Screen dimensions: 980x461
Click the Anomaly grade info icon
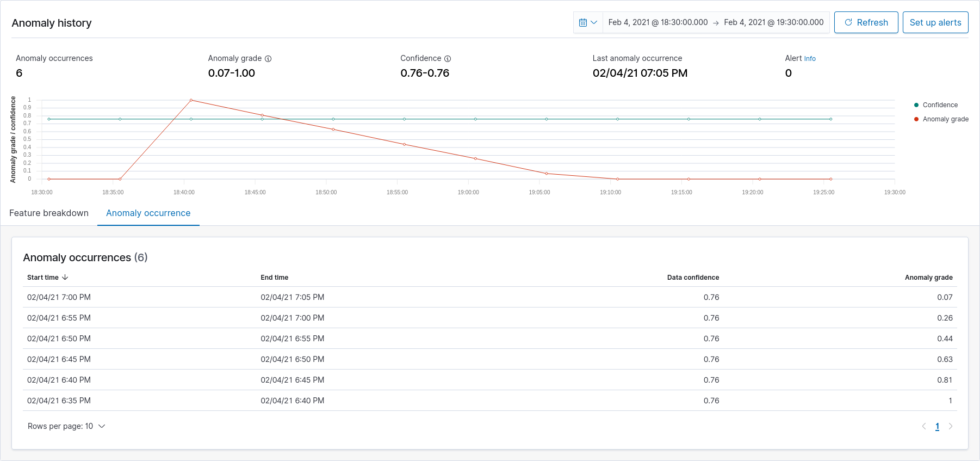pos(268,59)
